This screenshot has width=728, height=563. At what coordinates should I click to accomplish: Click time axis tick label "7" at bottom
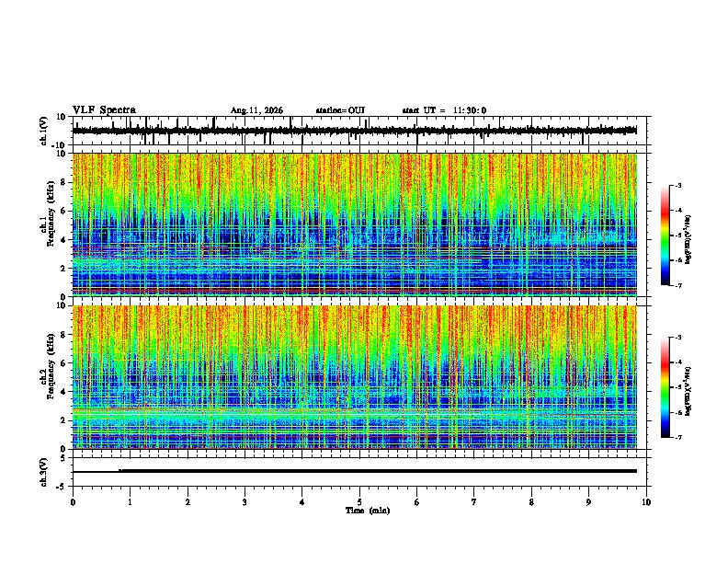(474, 501)
